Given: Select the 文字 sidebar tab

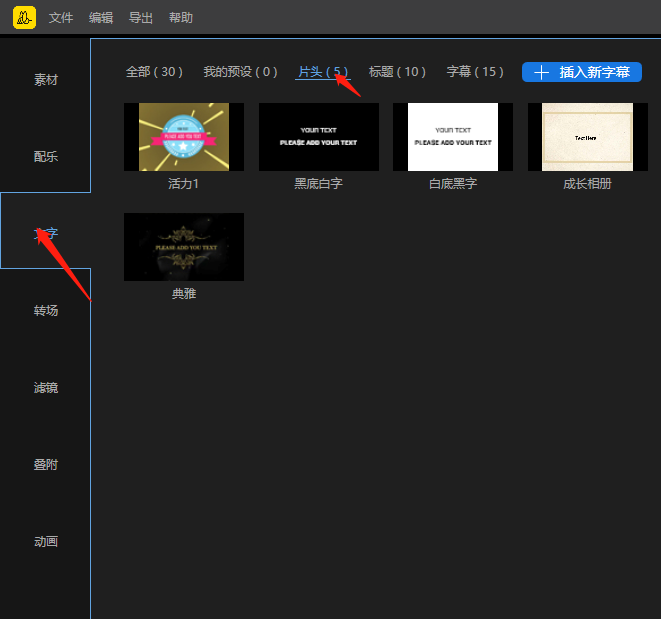Looking at the screenshot, I should click(46, 233).
